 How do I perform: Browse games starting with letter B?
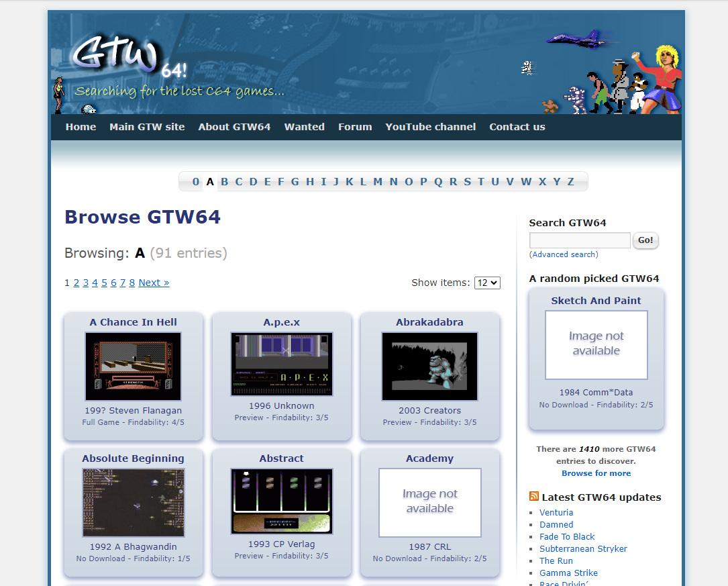(225, 181)
